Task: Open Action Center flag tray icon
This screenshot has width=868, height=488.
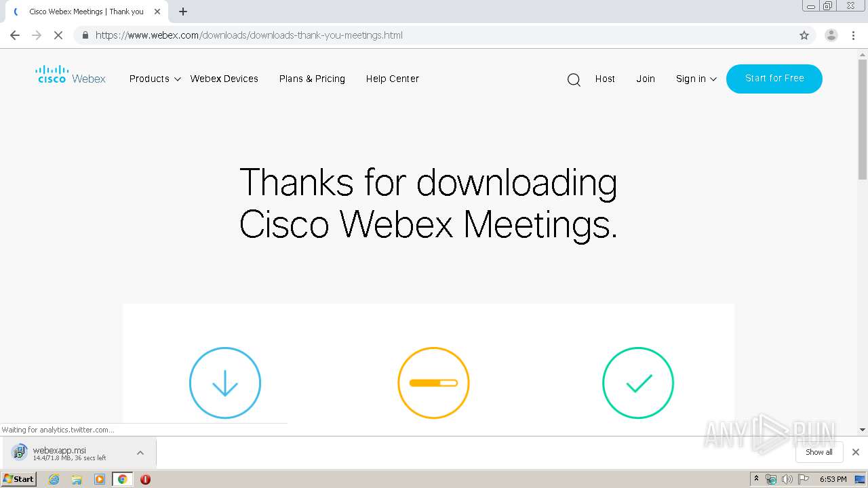Action: (804, 479)
